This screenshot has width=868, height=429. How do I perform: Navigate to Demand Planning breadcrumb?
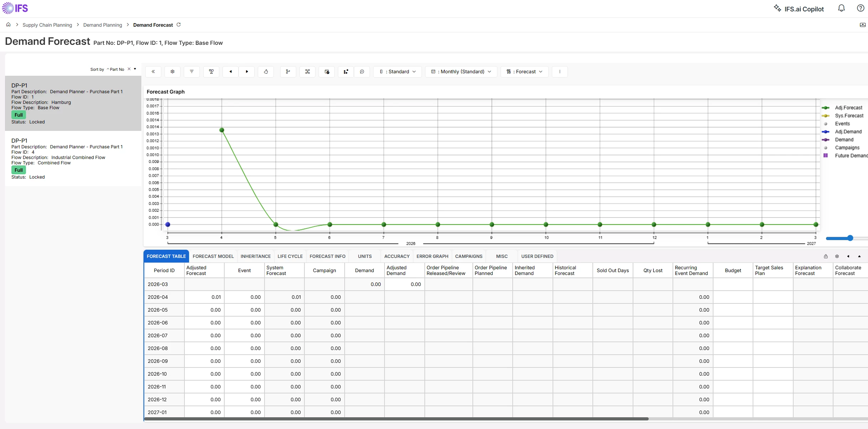pyautogui.click(x=103, y=25)
